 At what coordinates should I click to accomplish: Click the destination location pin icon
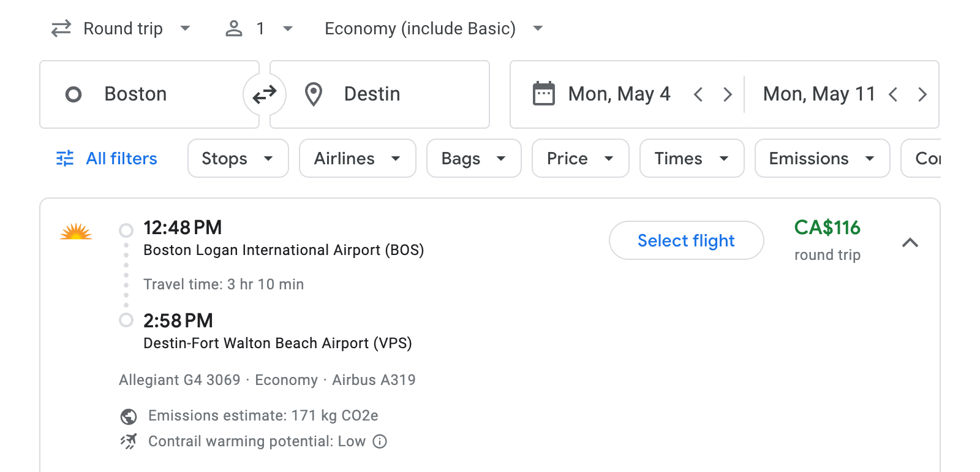pos(313,94)
